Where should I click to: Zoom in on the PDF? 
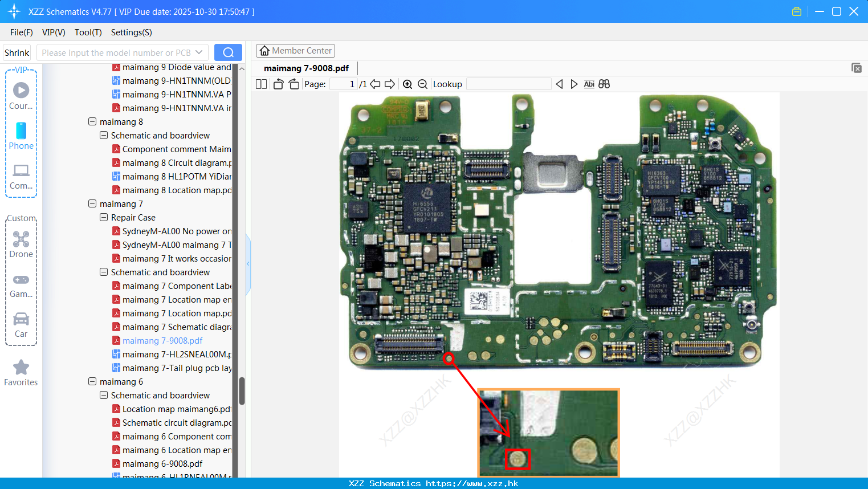tap(407, 84)
